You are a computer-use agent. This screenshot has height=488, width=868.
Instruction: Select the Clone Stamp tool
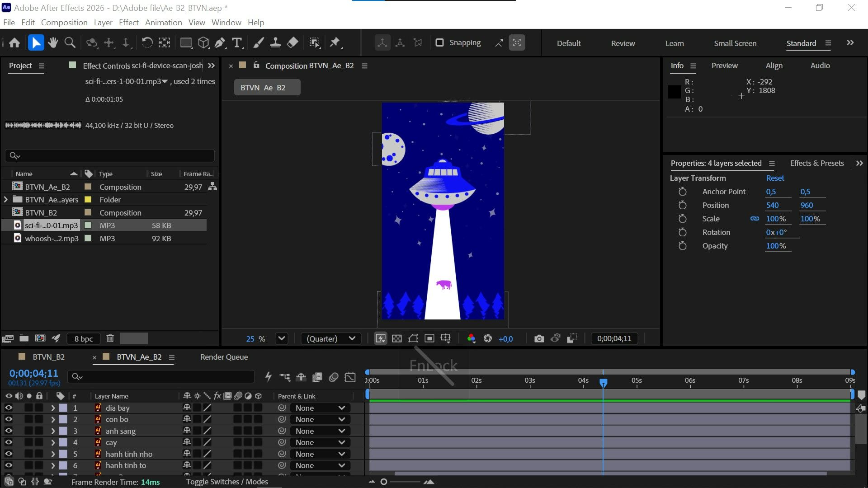click(275, 43)
